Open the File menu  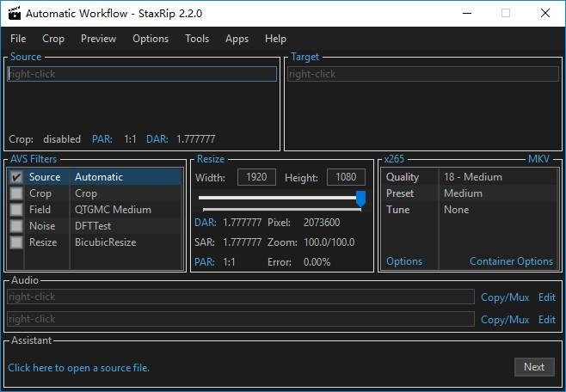click(x=18, y=39)
